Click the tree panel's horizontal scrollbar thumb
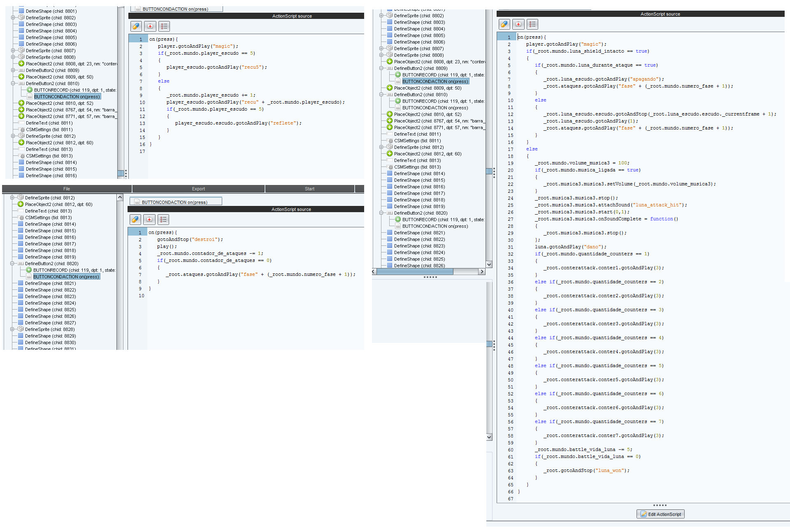The image size is (790, 532). click(415, 272)
